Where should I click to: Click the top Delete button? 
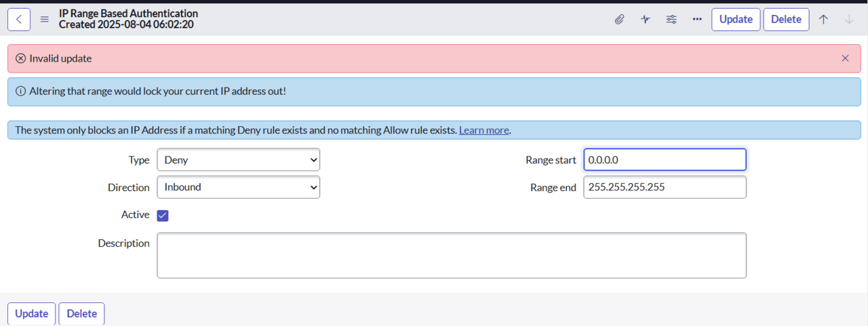(x=786, y=20)
